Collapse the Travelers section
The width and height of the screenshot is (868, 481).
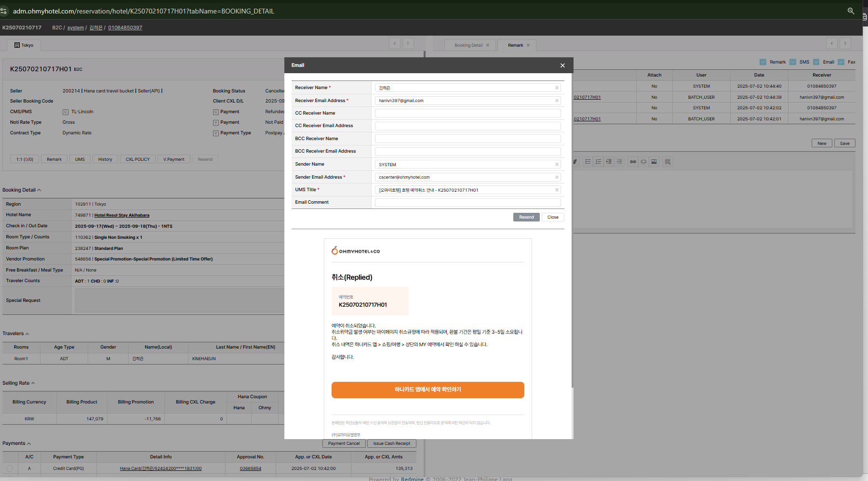coord(27,334)
